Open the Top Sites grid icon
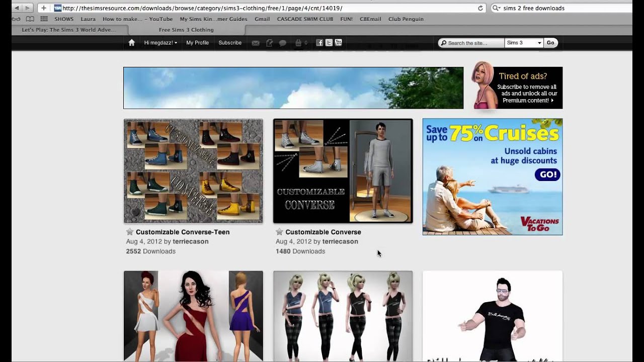644x362 pixels. click(44, 19)
